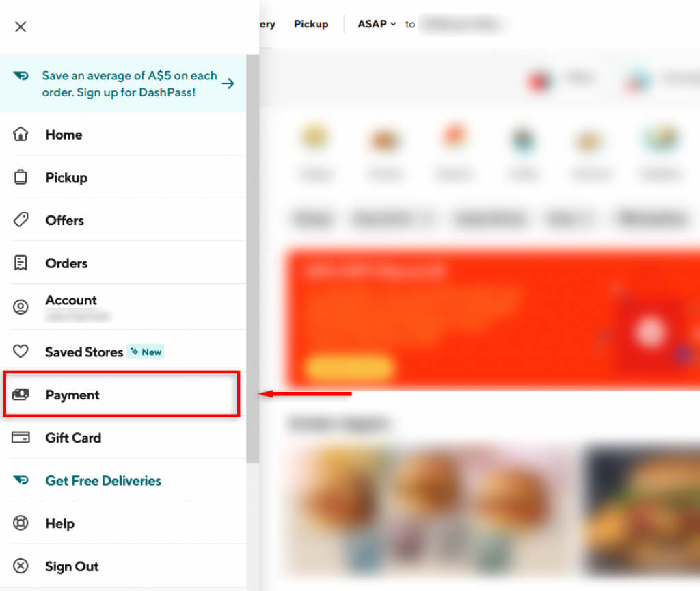
Task: Click the blurred delivery address field
Action: coord(461,24)
